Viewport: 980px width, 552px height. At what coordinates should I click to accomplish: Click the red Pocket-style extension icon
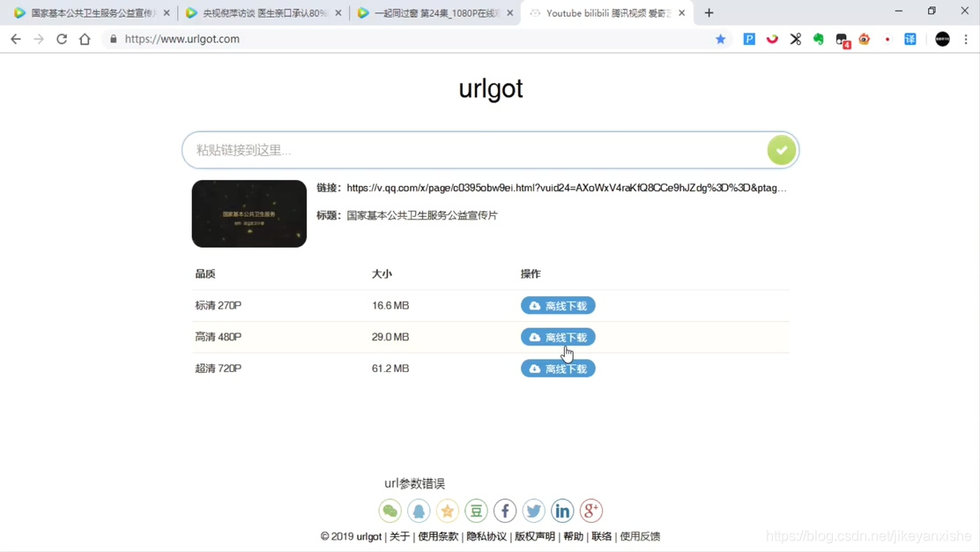pos(772,39)
